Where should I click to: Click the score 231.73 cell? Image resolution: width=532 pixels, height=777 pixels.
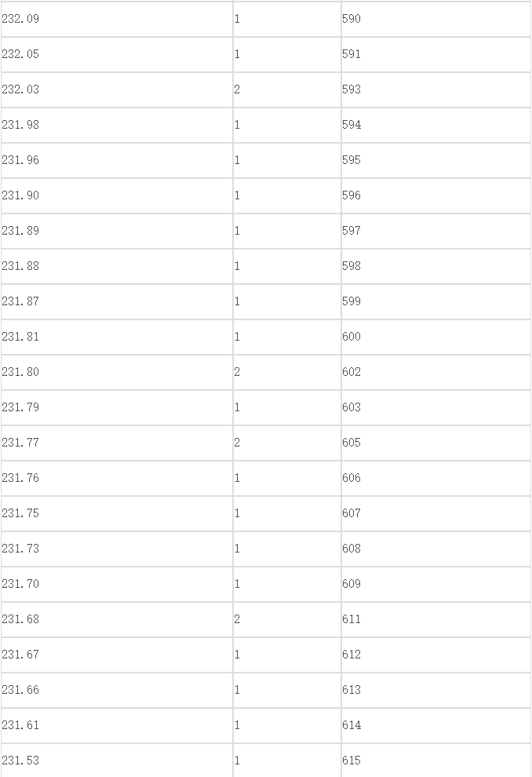(117, 549)
